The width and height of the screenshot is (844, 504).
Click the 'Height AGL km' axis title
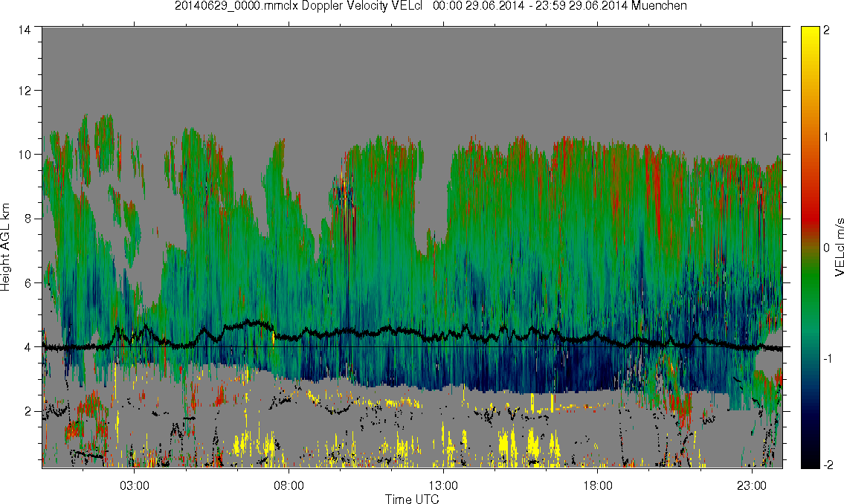coord(5,248)
